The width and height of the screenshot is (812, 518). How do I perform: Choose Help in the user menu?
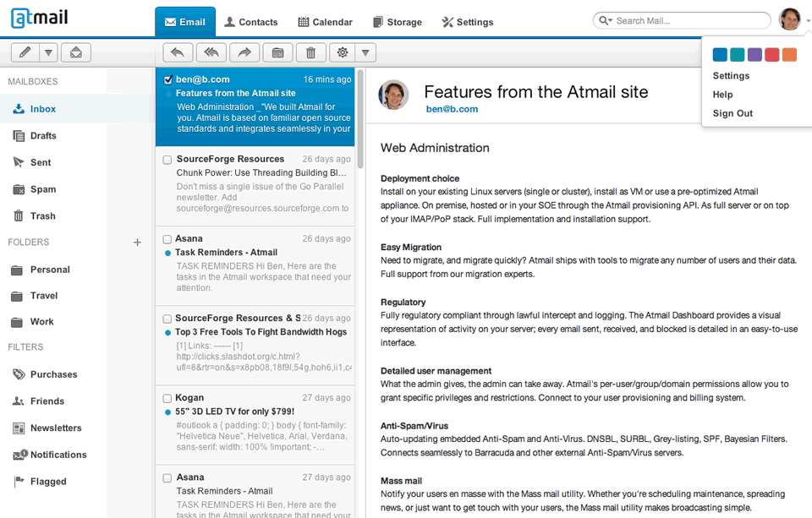tap(722, 95)
